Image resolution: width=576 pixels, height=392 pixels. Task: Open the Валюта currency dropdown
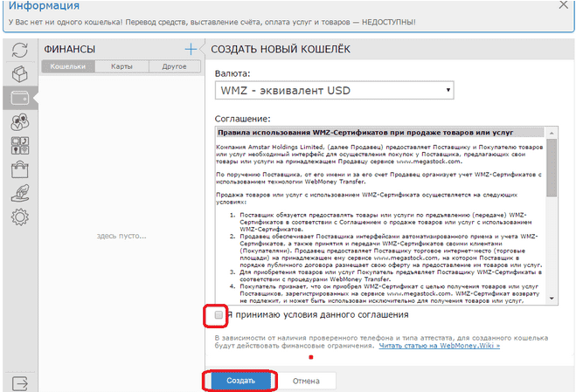click(x=336, y=89)
